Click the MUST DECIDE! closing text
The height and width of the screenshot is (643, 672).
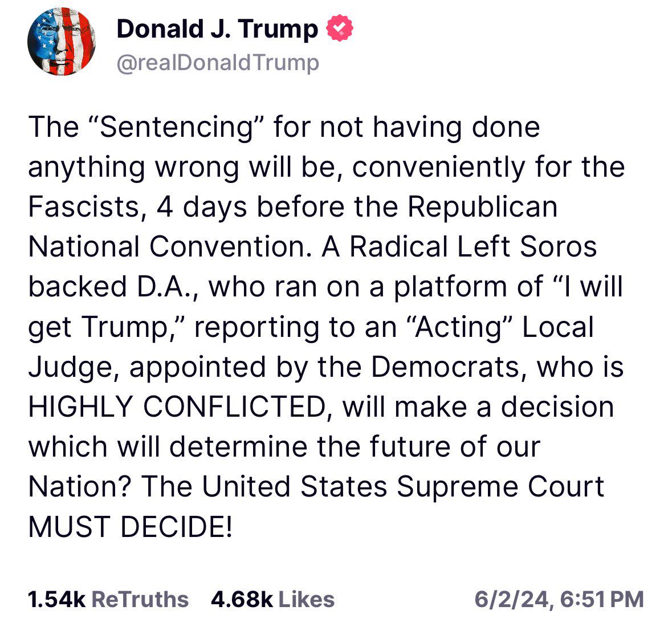click(x=131, y=526)
